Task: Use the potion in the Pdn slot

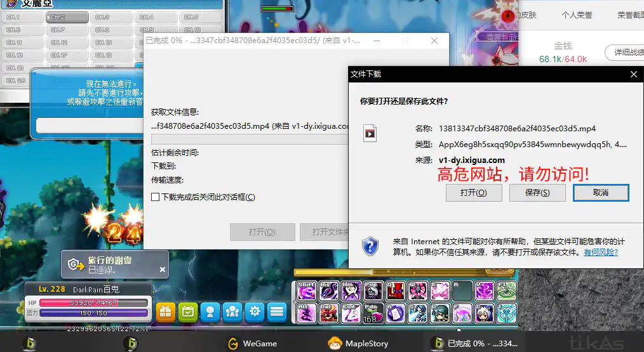Action: coord(373,313)
